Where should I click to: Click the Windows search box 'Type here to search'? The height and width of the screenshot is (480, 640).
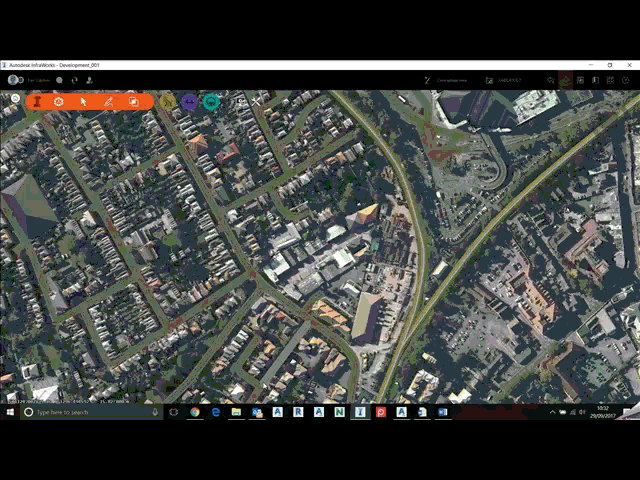coord(92,412)
